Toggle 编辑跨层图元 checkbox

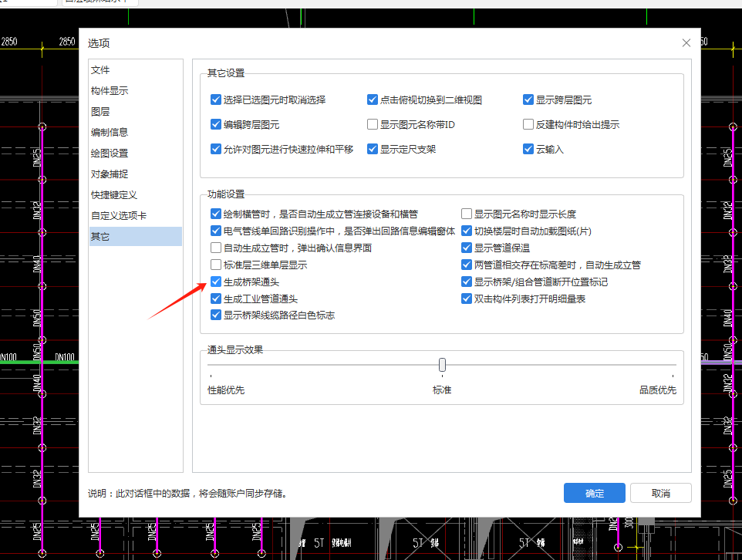(216, 124)
